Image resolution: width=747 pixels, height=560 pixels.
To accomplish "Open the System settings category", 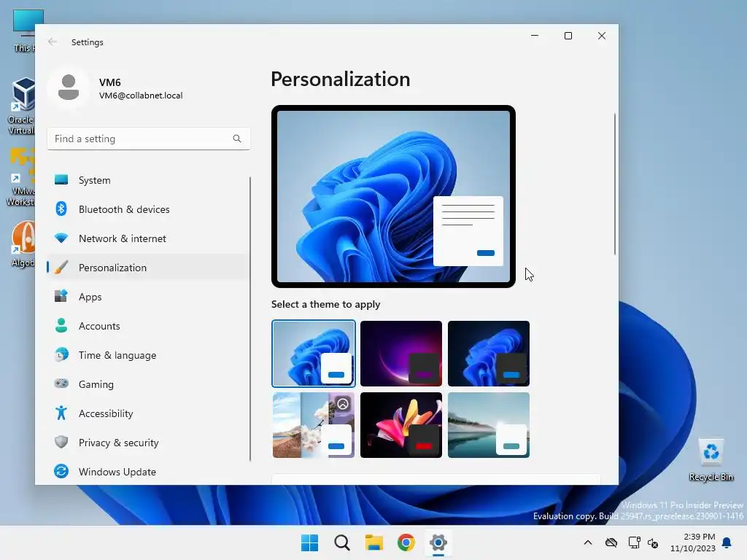I will [x=147, y=180].
